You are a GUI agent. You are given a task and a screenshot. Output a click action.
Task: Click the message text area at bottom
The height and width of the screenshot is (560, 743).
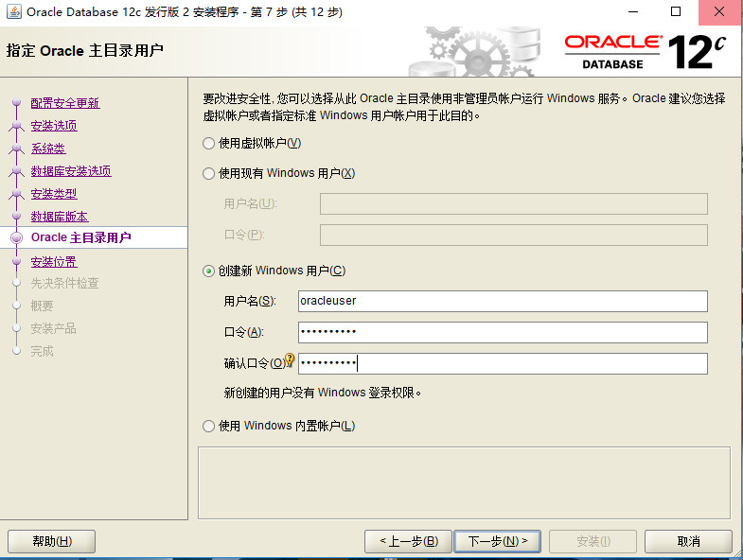click(464, 482)
